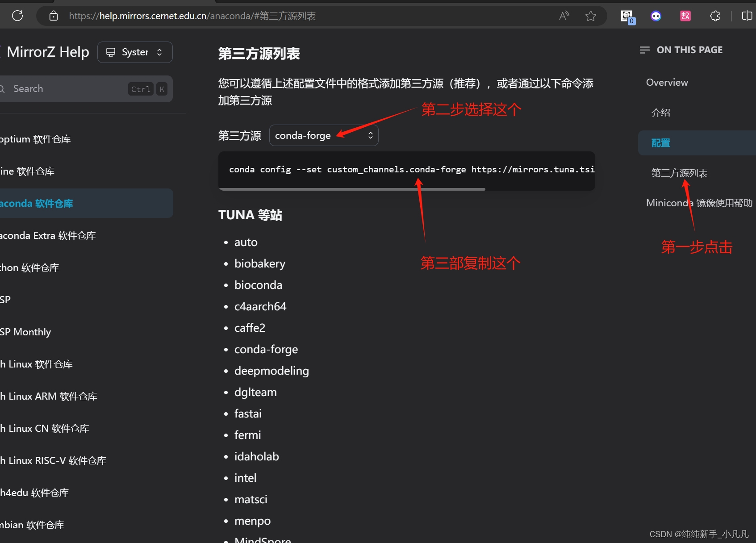Focus the Search box in sidebar

click(x=86, y=89)
